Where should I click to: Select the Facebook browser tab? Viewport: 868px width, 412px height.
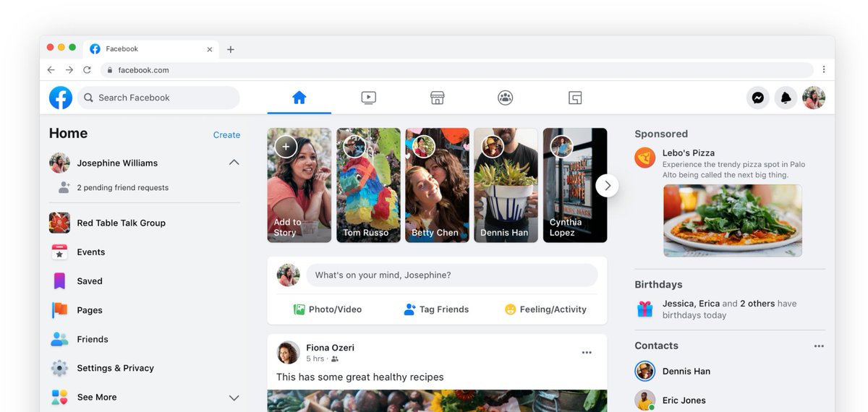pyautogui.click(x=152, y=49)
